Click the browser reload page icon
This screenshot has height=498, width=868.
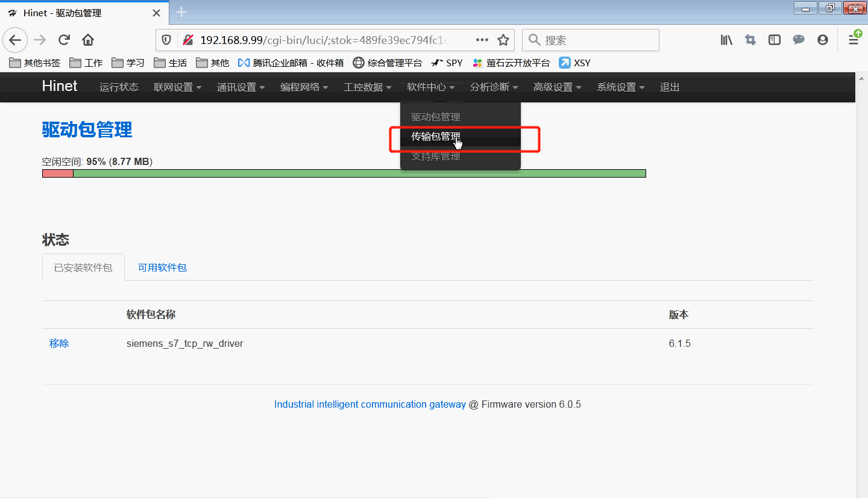(x=64, y=40)
